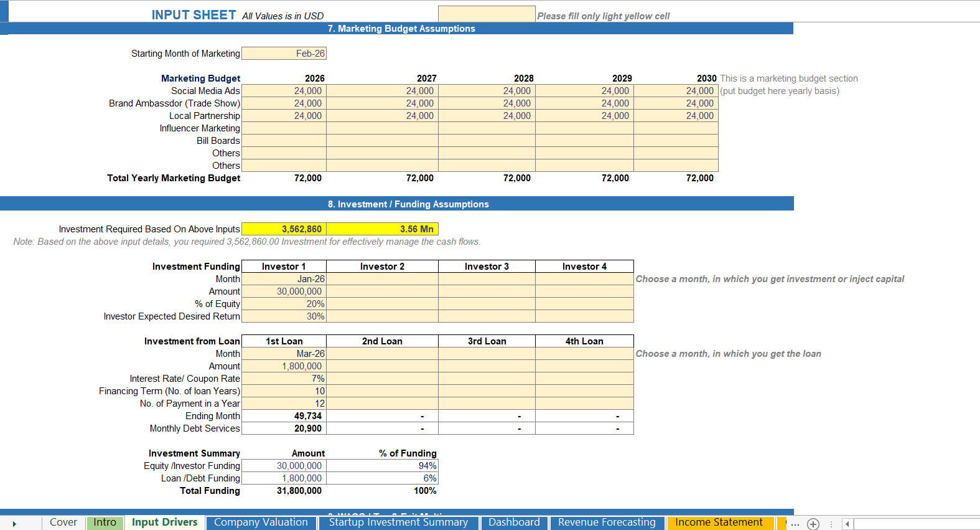Select 1st Loan month cell Mar-26
The height and width of the screenshot is (530, 980).
coord(284,354)
